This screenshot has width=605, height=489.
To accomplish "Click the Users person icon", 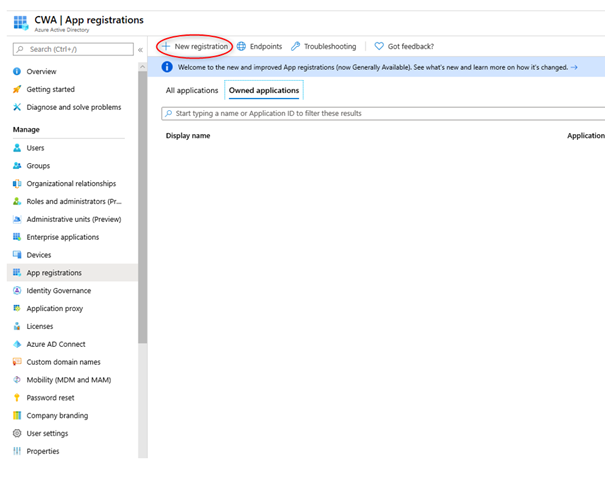I will [x=17, y=148].
